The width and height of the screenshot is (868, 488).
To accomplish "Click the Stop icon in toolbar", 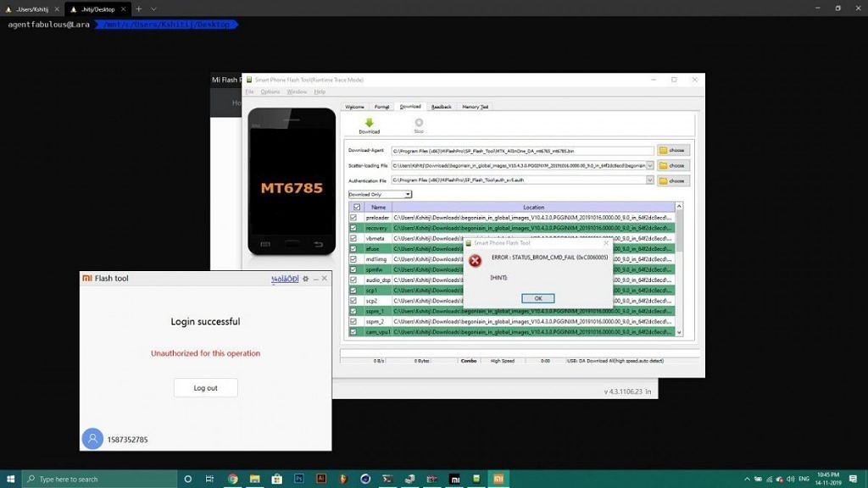I will coord(419,123).
